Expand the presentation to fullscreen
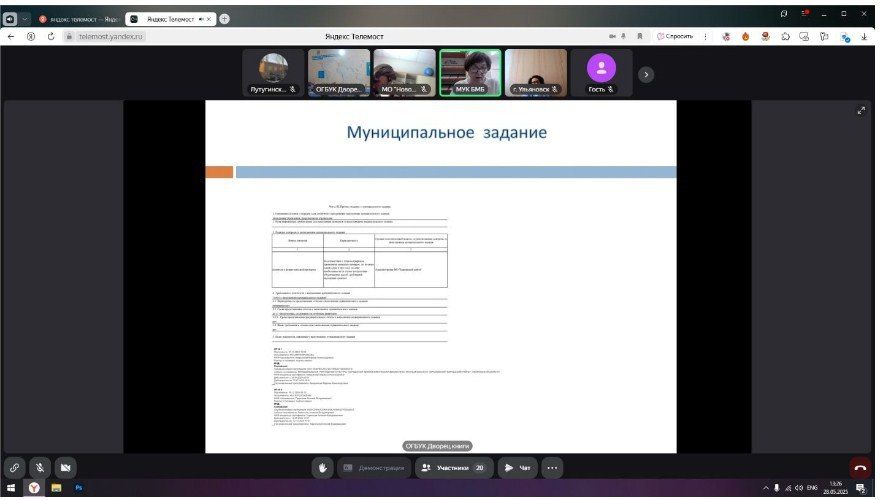The image size is (881, 500). [x=861, y=111]
